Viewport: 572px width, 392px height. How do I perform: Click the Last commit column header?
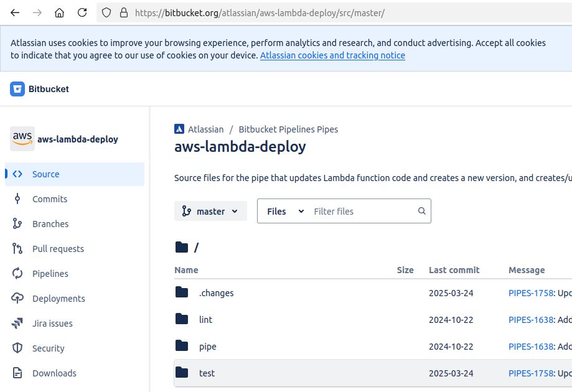[x=454, y=270]
